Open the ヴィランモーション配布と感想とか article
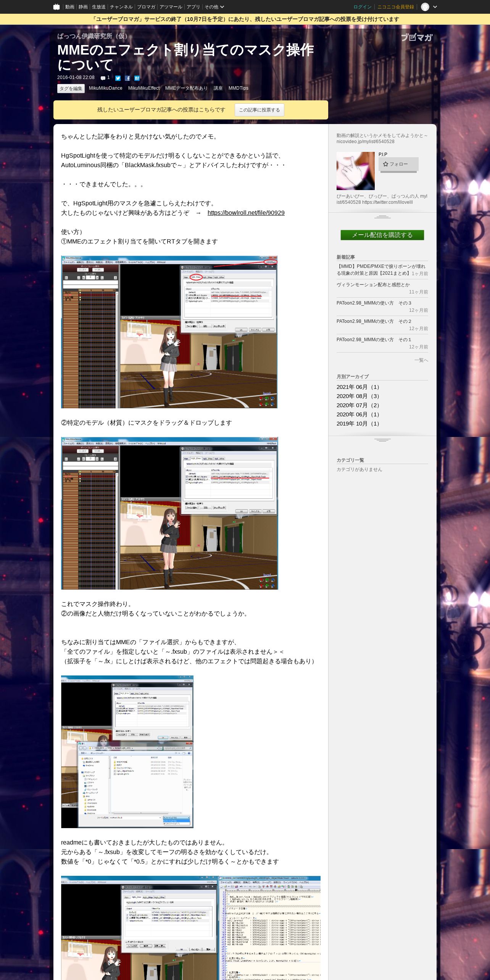490x980 pixels. [373, 285]
